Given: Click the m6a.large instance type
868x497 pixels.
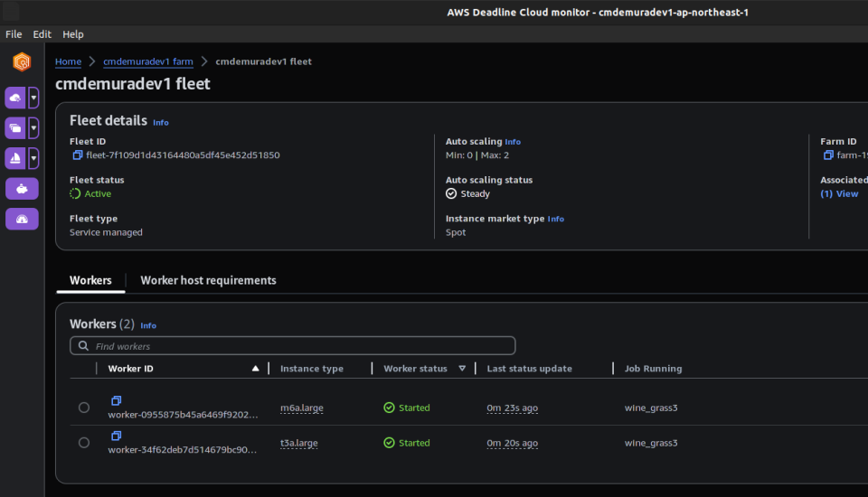Looking at the screenshot, I should coord(302,408).
